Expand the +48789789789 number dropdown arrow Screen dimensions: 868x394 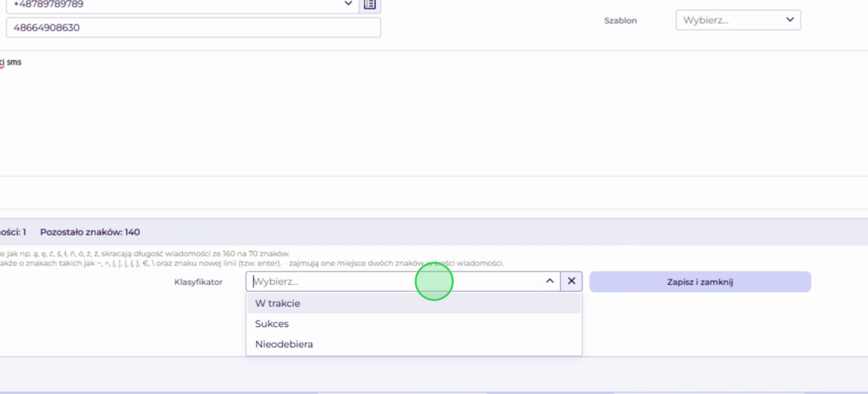coord(349,3)
